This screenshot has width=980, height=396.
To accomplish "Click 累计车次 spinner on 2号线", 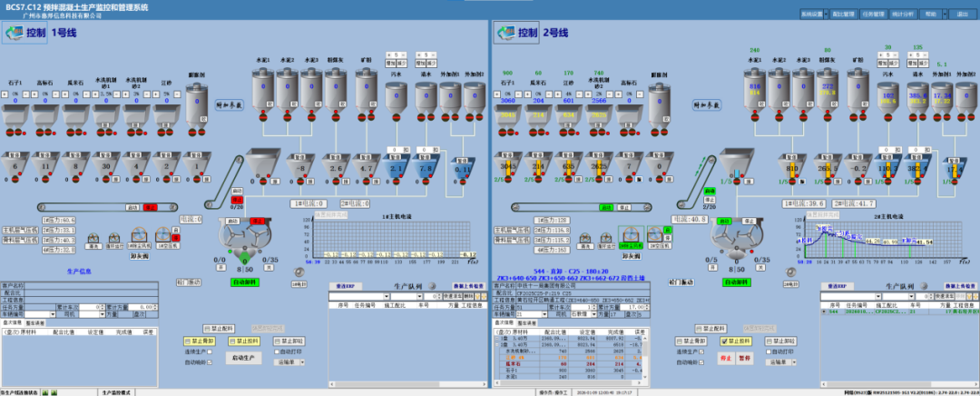I will [x=593, y=308].
